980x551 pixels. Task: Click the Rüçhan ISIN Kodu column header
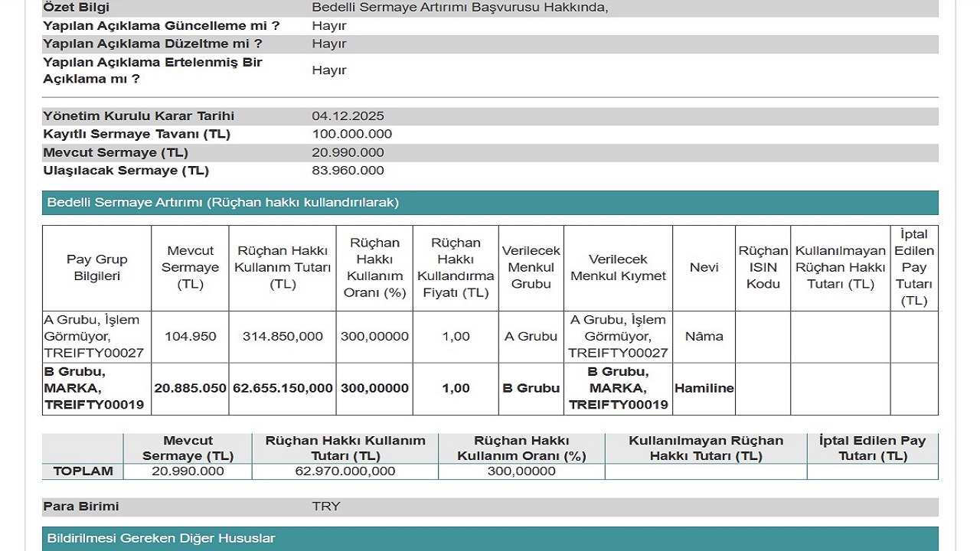tap(763, 268)
